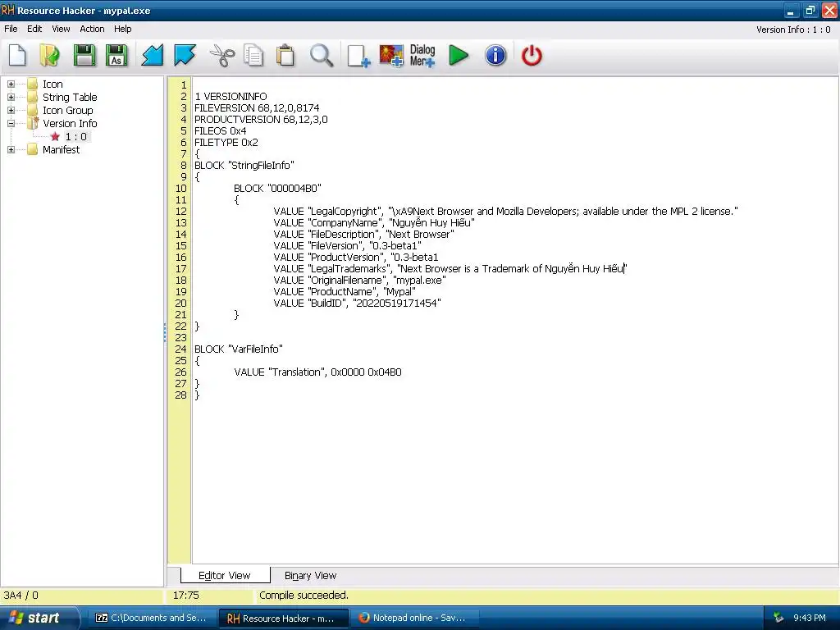Click the blue down-right arrow icon

(185, 55)
